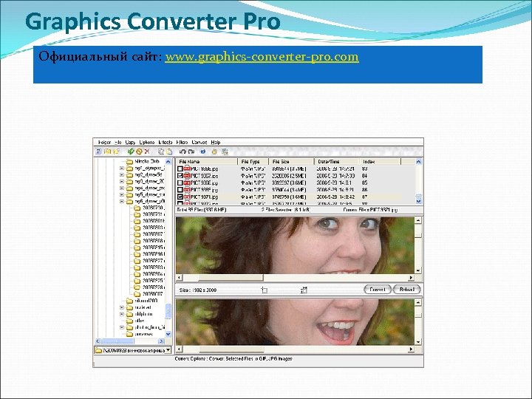Select the 20081007 folder in the tree

153,294
